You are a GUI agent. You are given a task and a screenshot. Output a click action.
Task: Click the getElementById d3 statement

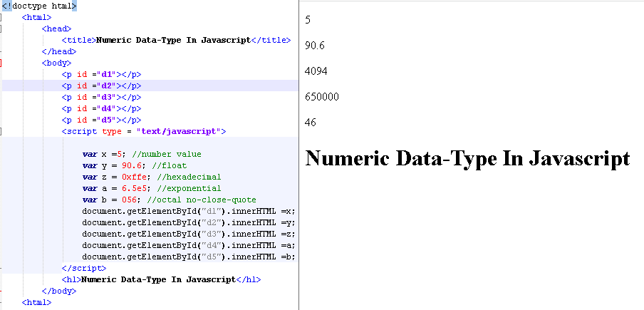(188, 234)
